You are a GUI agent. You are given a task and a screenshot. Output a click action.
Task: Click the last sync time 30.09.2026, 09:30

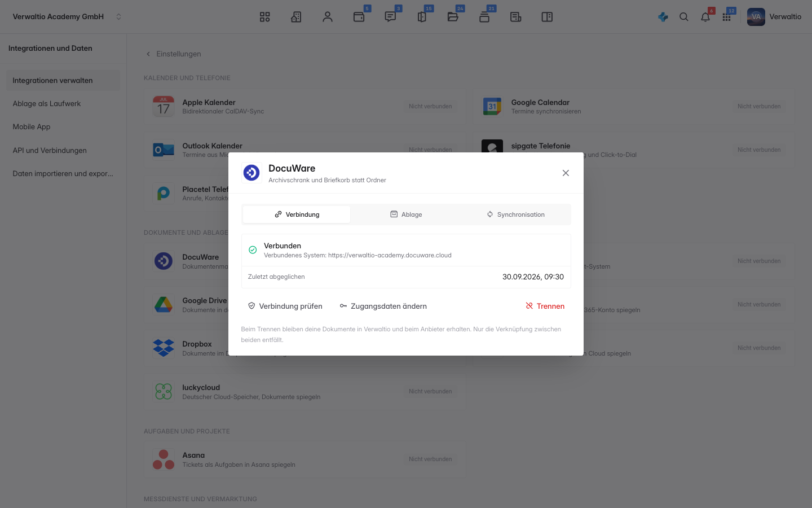click(533, 277)
